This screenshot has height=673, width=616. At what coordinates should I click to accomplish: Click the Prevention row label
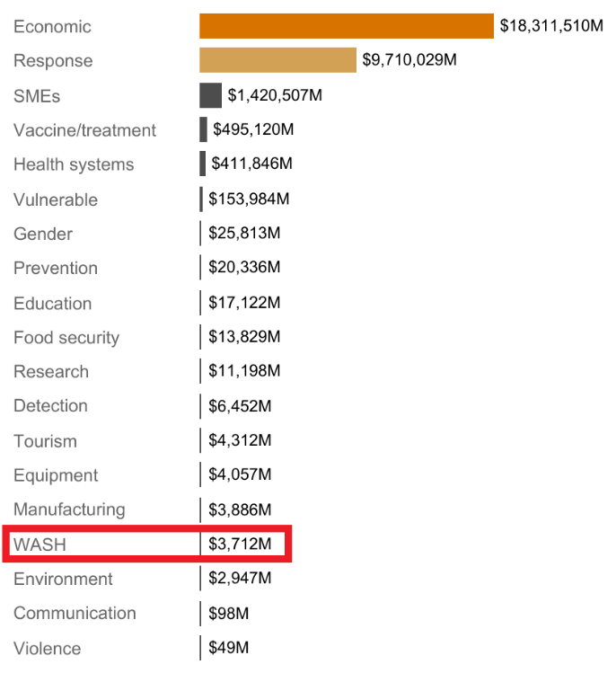coord(56,268)
